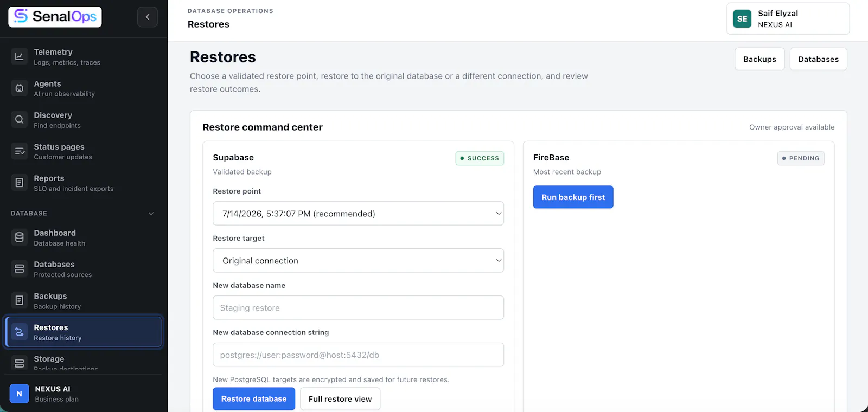Select the Agents robot icon
Image resolution: width=868 pixels, height=412 pixels.
20,88
